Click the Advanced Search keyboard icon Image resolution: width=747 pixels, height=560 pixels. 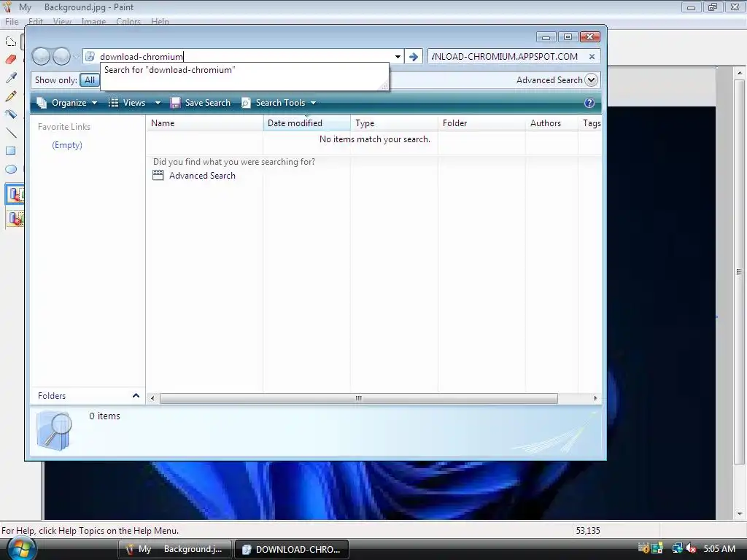pos(158,175)
